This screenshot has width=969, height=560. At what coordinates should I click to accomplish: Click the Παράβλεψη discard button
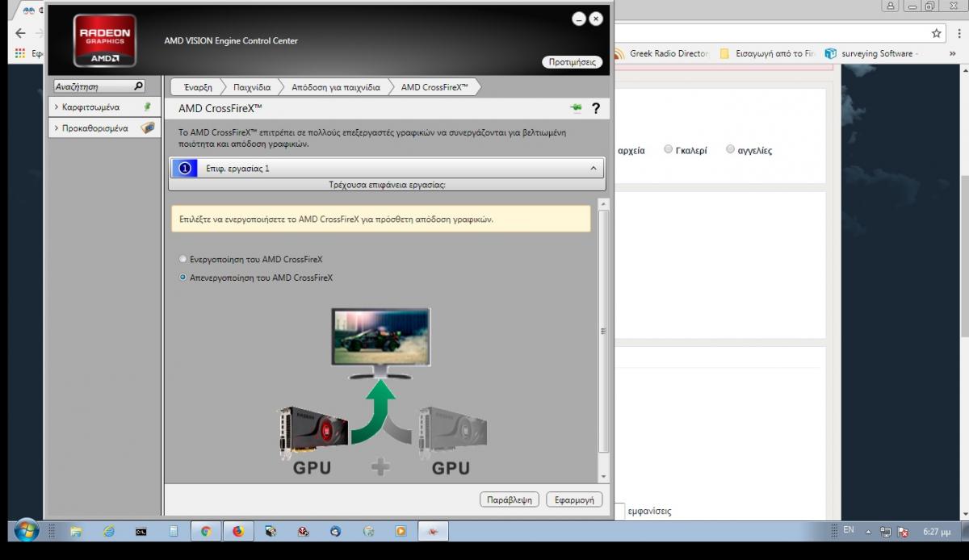[510, 499]
